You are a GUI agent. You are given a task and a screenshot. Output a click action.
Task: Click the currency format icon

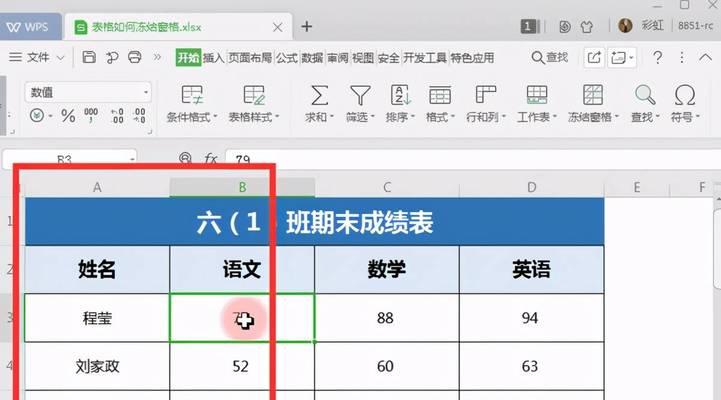[37, 115]
